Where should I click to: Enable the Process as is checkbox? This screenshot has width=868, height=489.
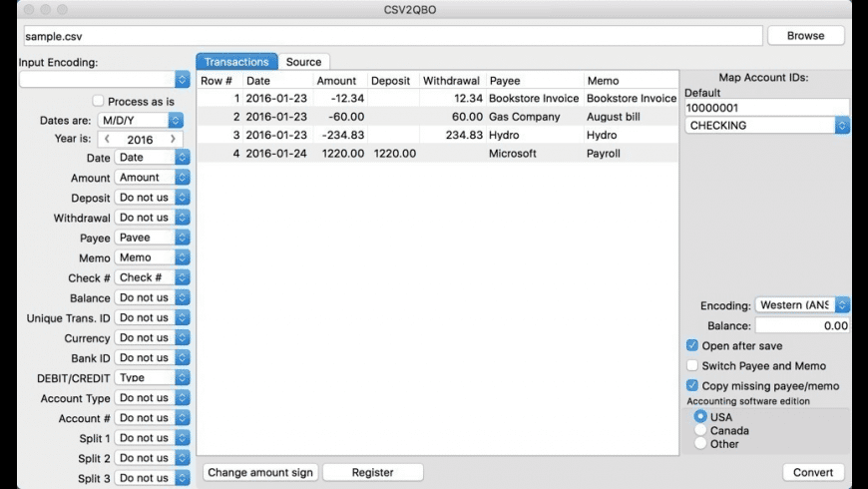click(x=98, y=101)
